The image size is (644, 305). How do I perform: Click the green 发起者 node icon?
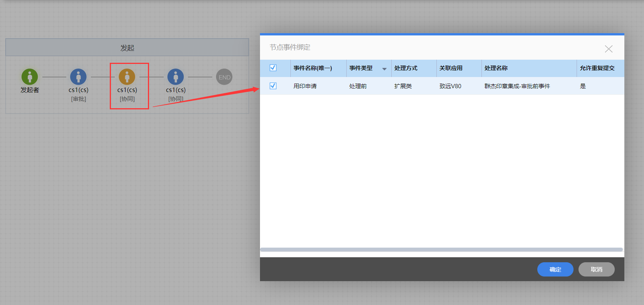point(30,77)
